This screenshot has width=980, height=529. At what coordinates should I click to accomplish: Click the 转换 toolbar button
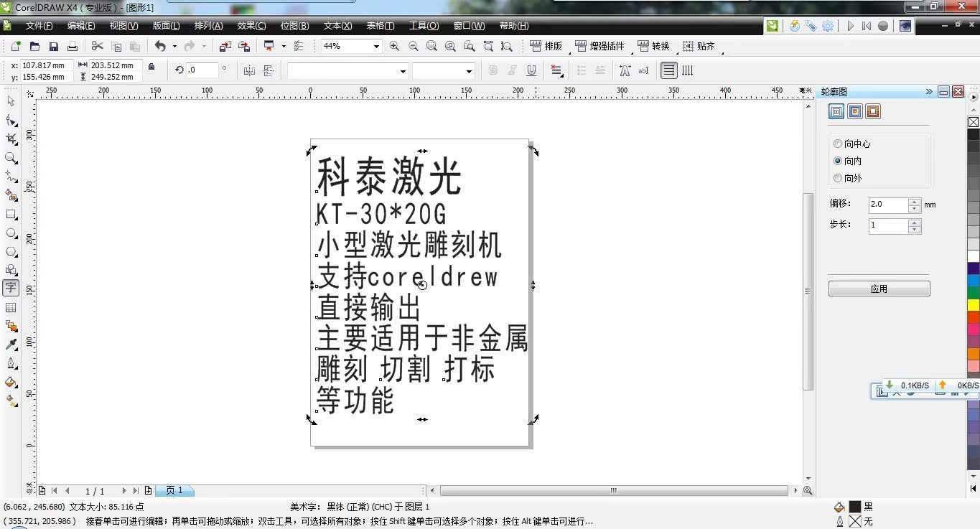point(653,46)
